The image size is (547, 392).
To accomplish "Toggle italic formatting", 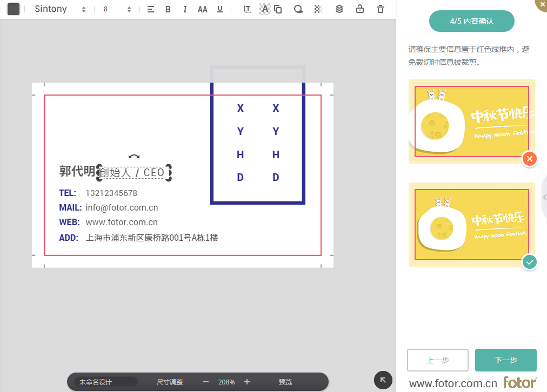I will point(185,9).
